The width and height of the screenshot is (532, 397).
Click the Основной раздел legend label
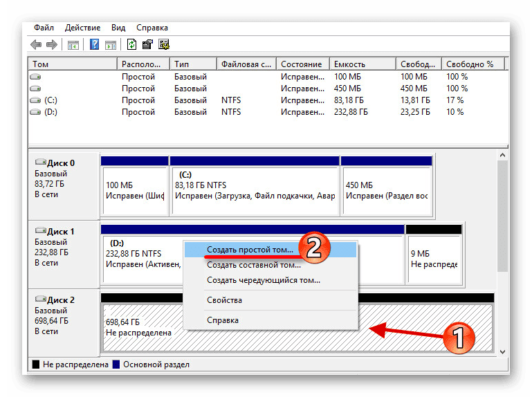156,364
